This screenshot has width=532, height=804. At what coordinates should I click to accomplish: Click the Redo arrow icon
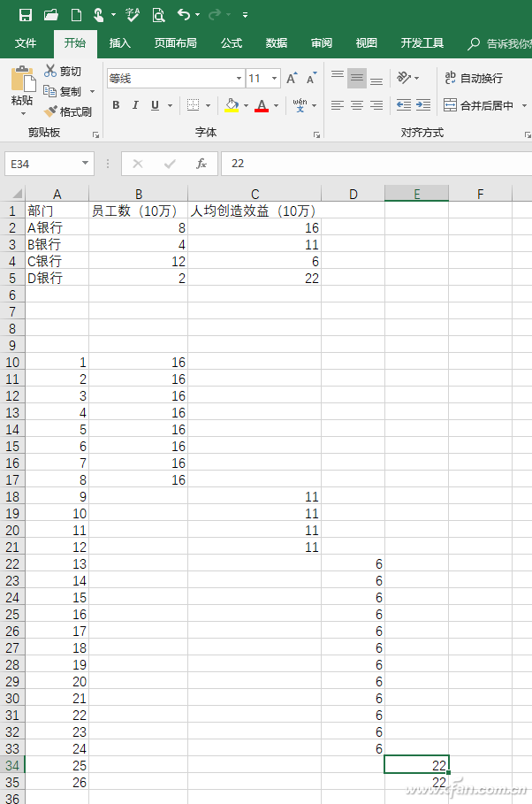[x=215, y=14]
